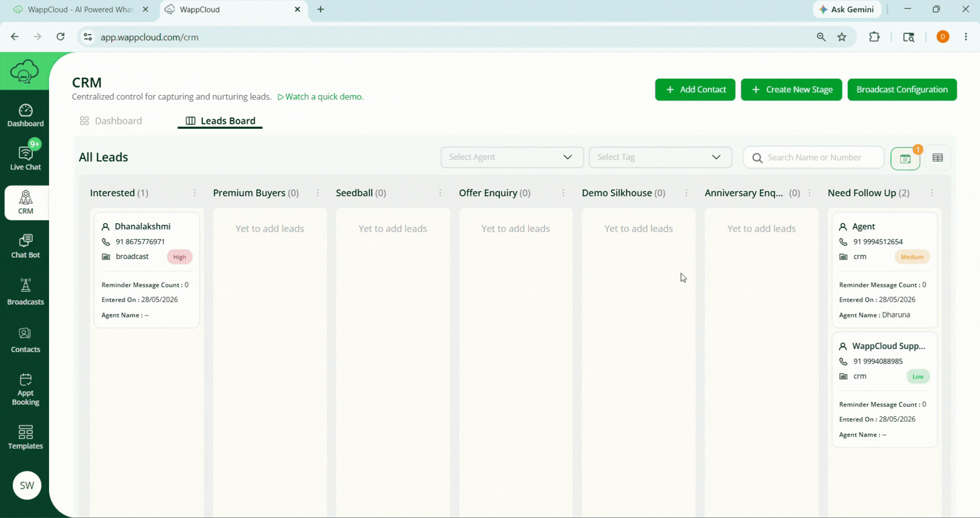Click the WappCloud logo icon in the sidebar
980x518 pixels.
tap(24, 71)
